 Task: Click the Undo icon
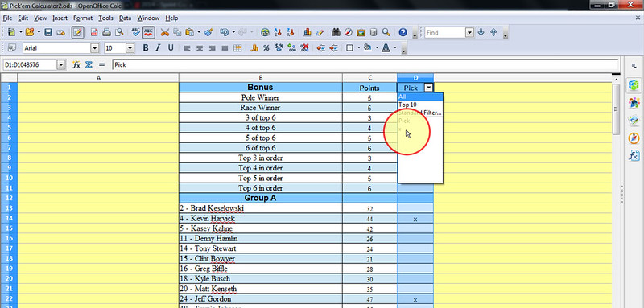(225, 32)
